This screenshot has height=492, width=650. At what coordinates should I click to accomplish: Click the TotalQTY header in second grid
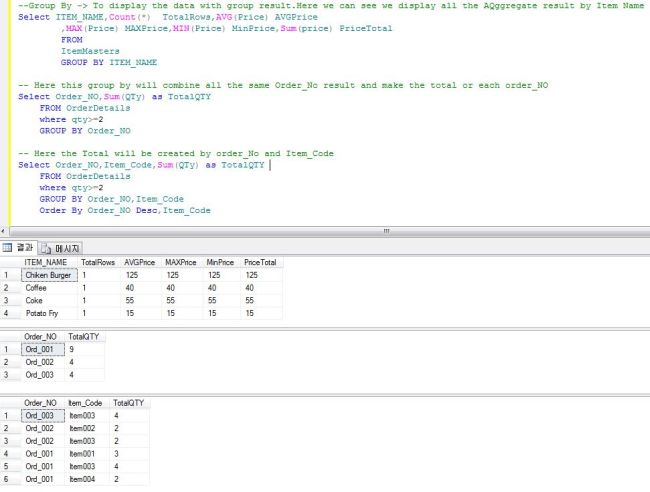pos(83,337)
